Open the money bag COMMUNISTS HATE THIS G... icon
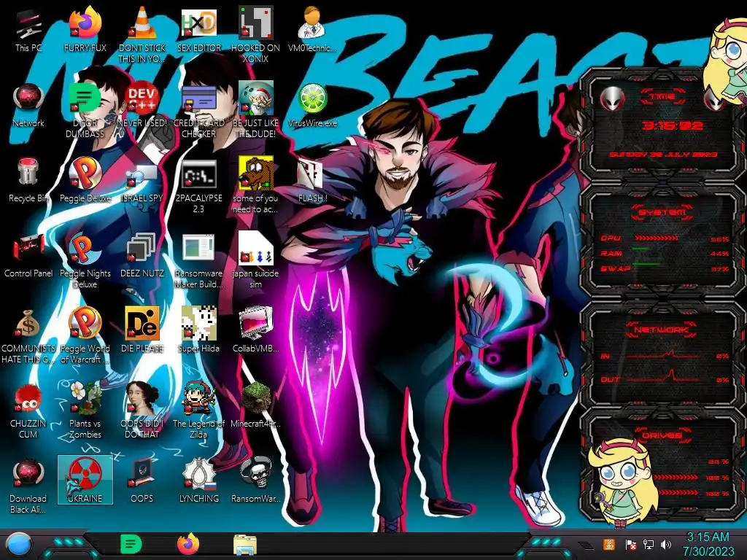747x560 pixels. click(28, 335)
